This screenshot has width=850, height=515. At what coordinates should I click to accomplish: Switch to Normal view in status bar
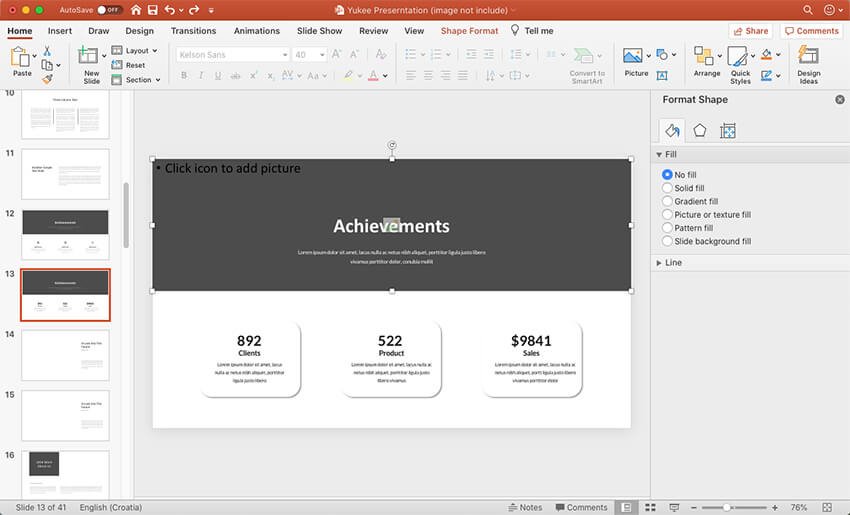(626, 507)
